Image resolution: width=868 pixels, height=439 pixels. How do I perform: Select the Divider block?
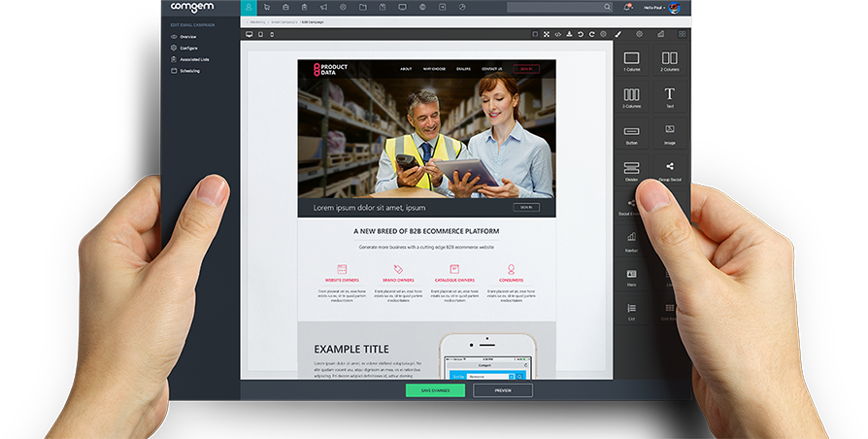632,171
